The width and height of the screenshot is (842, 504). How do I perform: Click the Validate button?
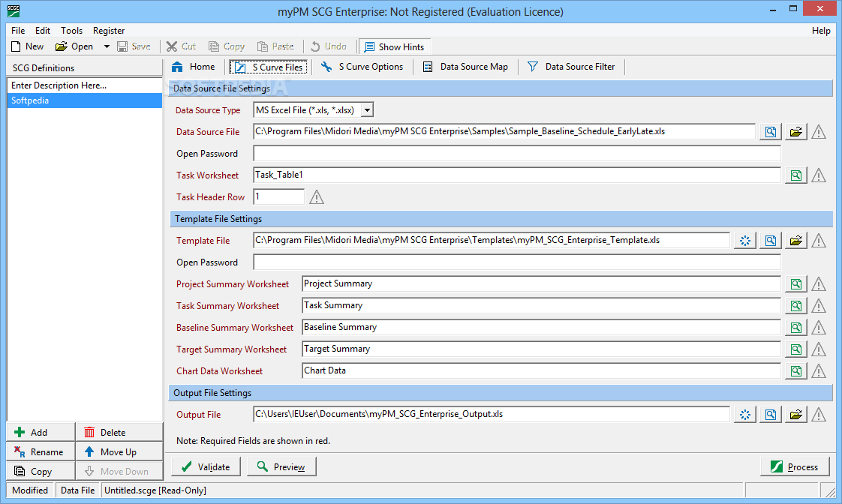(206, 467)
